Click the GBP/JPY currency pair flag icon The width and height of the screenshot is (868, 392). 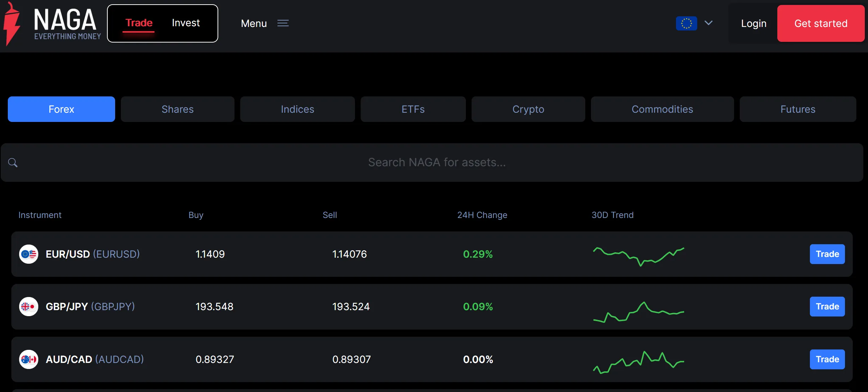click(29, 307)
